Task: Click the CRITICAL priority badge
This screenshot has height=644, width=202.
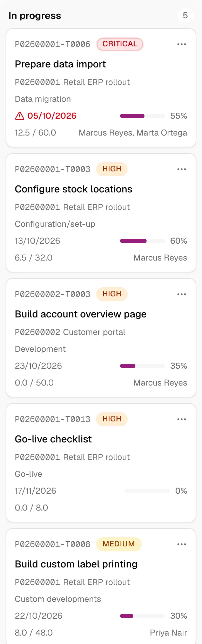Action: pyautogui.click(x=120, y=44)
